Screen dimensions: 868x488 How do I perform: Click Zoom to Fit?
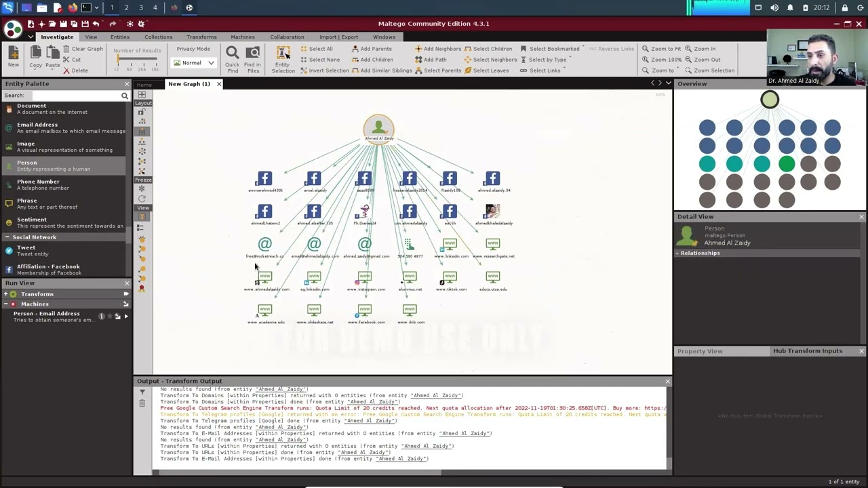point(661,49)
